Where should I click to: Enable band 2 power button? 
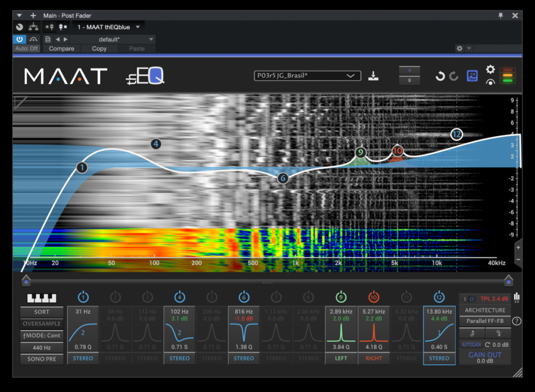[x=115, y=297]
